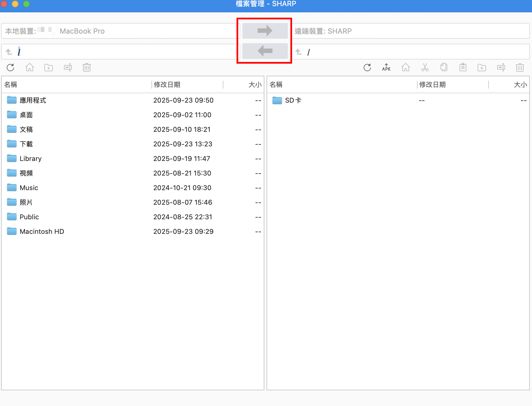This screenshot has width=532, height=406.
Task: Create a new folder on remote device
Action: point(482,68)
